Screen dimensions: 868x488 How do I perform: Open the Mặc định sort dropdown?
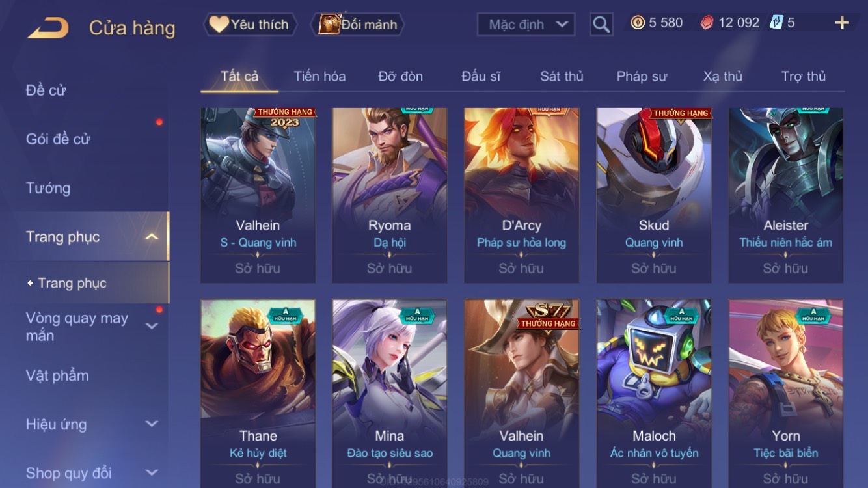point(526,25)
